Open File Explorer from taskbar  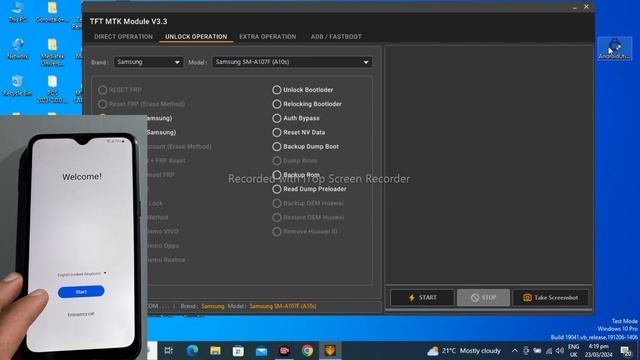coord(215,350)
